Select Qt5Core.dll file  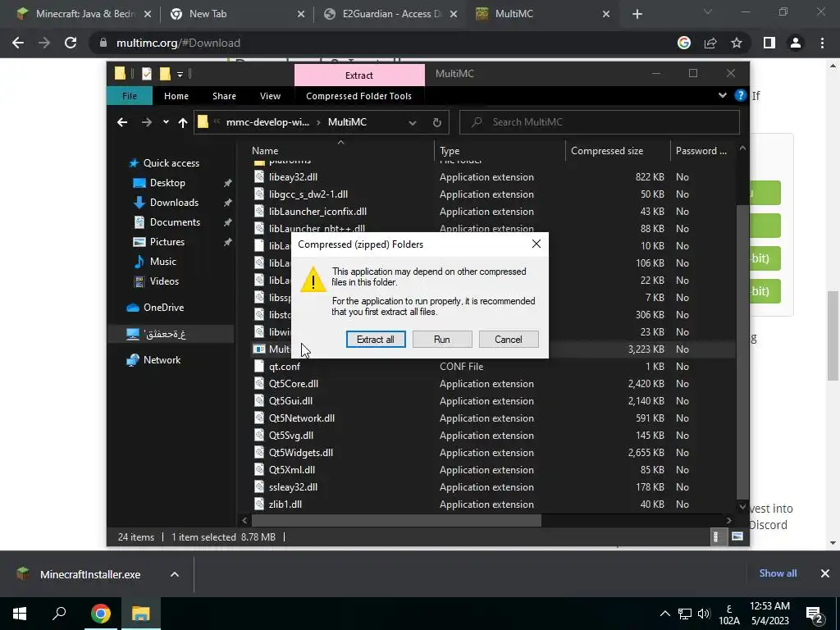point(294,384)
